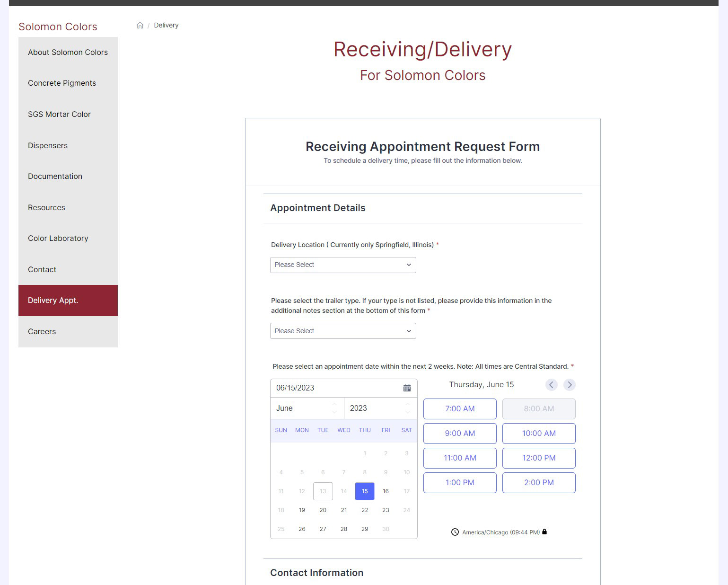Viewport: 728px width, 585px height.
Task: Open Documentation menu item
Action: tap(68, 177)
